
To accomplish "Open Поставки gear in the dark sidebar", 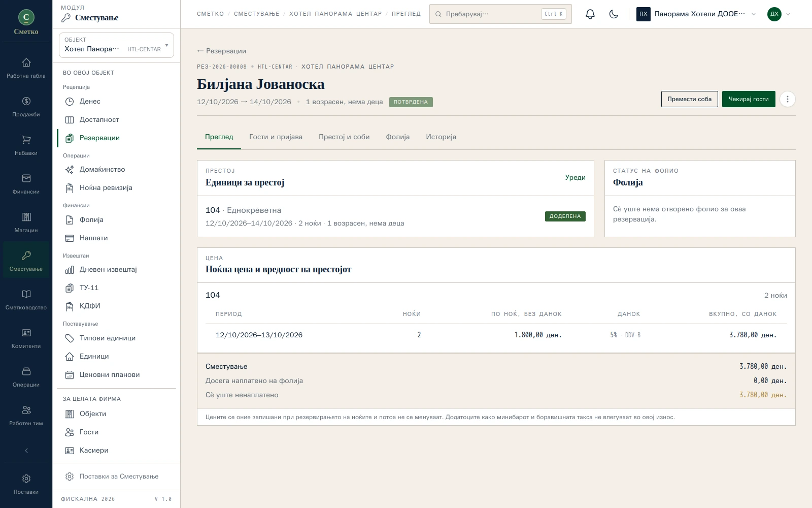I will coord(26,484).
